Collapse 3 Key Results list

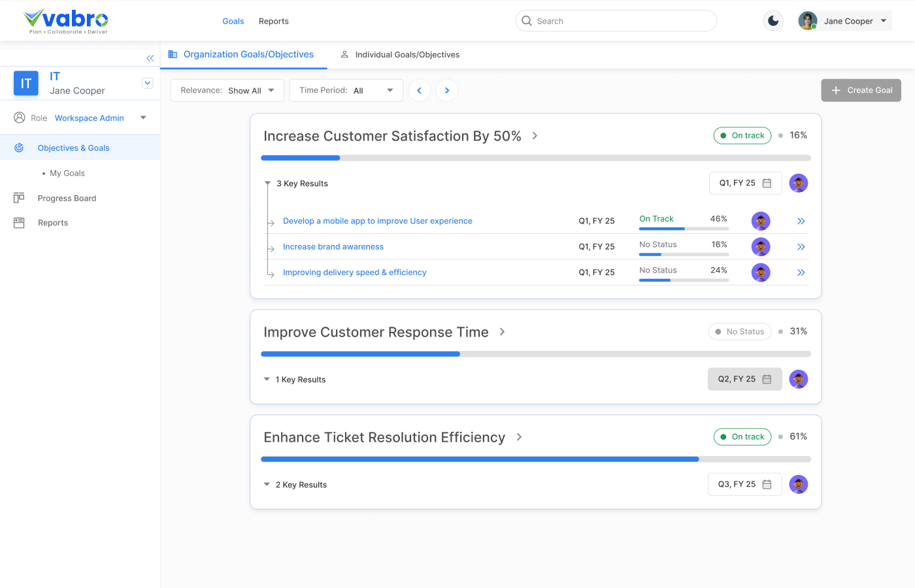point(267,184)
